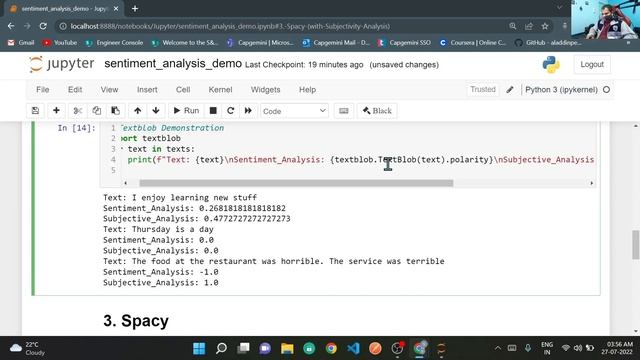
Task: Open Coursera bookmark
Action: coord(473,42)
